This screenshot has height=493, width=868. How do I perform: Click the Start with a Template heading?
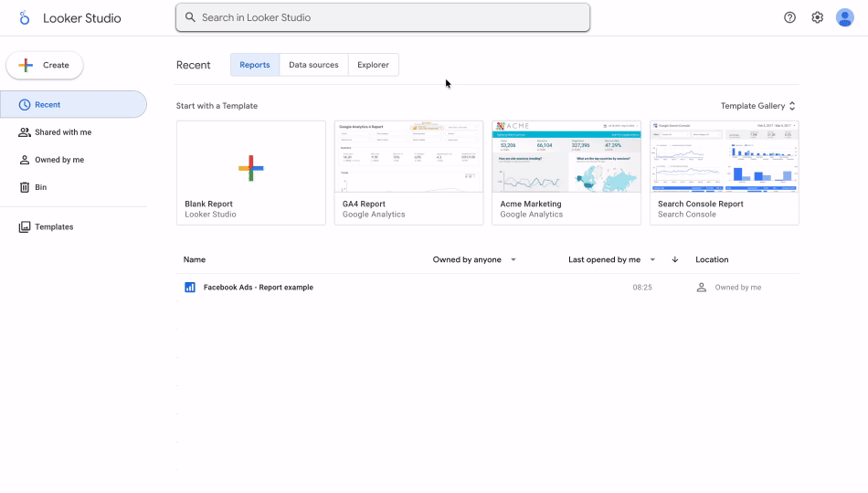point(217,106)
